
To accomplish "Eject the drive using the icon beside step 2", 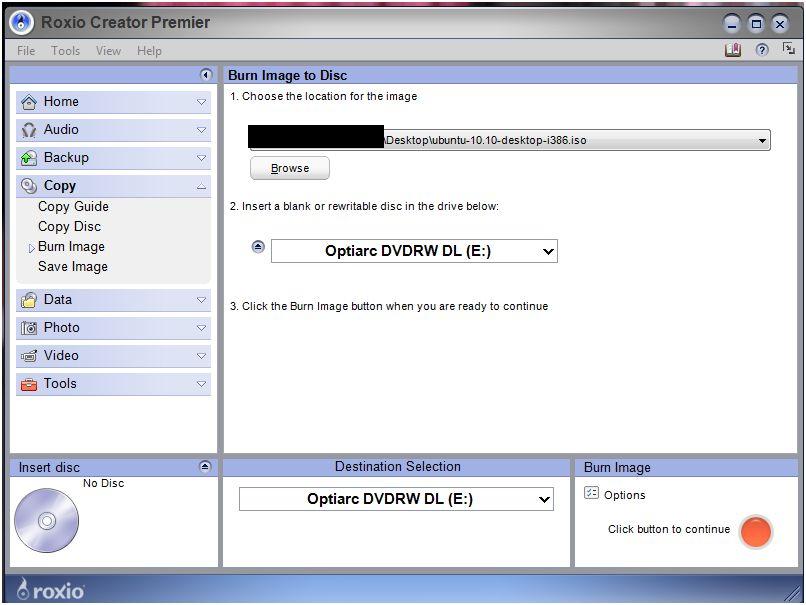I will [x=258, y=247].
